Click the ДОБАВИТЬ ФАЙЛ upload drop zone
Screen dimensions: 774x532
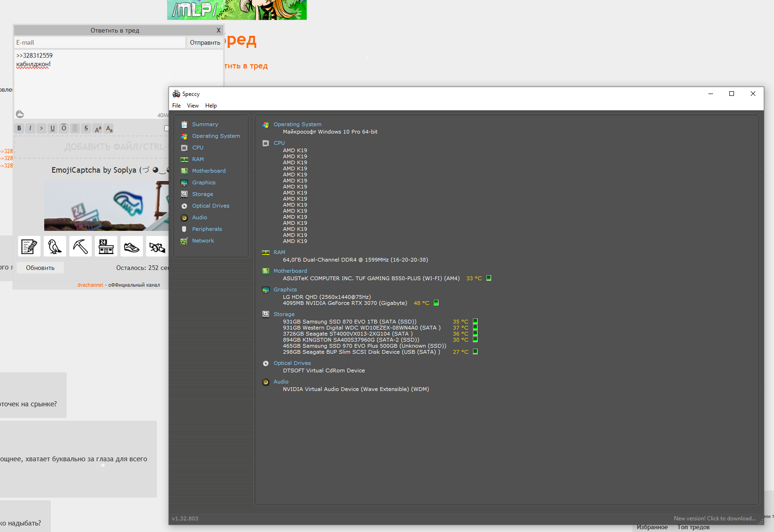click(91, 147)
